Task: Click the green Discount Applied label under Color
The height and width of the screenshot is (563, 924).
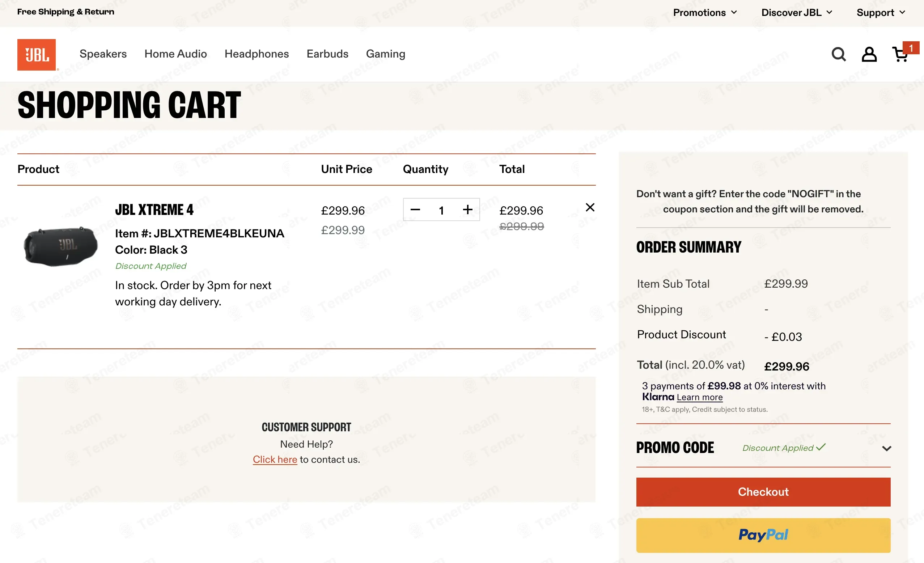Action: point(151,266)
